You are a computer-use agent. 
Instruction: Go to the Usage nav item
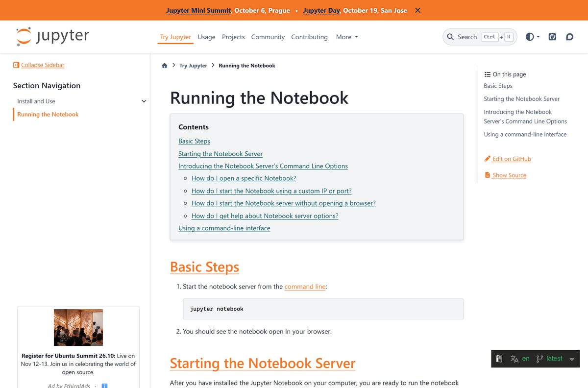point(206,37)
